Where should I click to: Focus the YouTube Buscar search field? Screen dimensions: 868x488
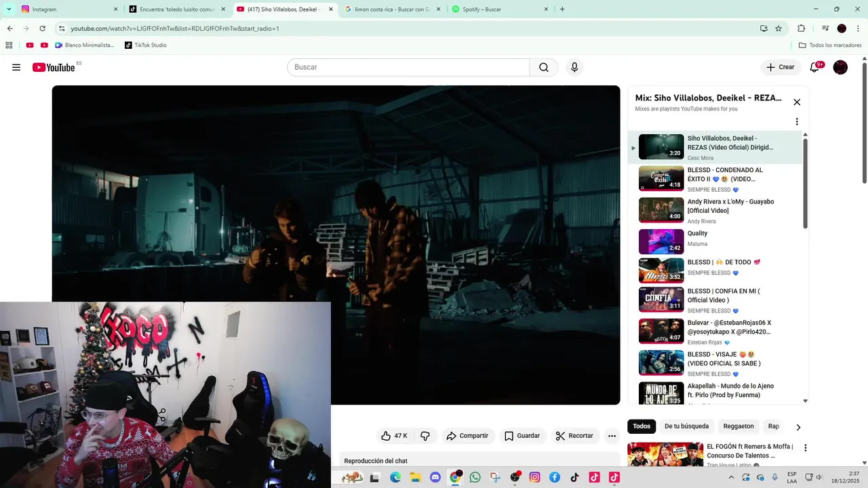coord(408,67)
